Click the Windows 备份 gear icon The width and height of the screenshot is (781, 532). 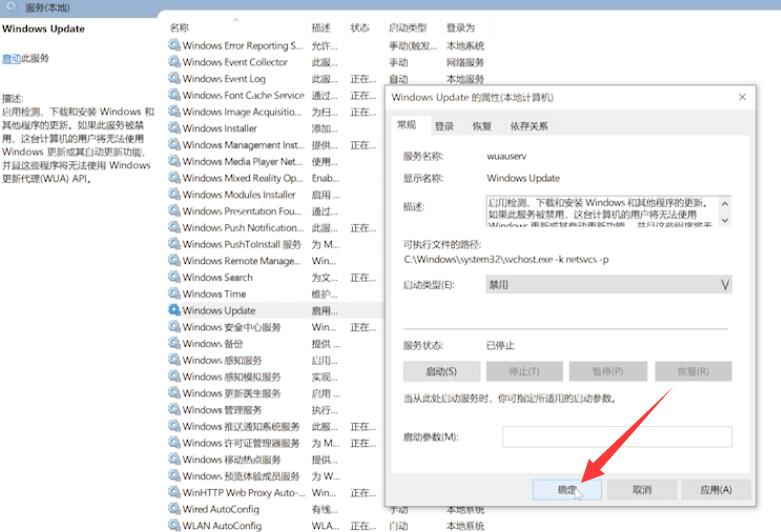click(174, 343)
